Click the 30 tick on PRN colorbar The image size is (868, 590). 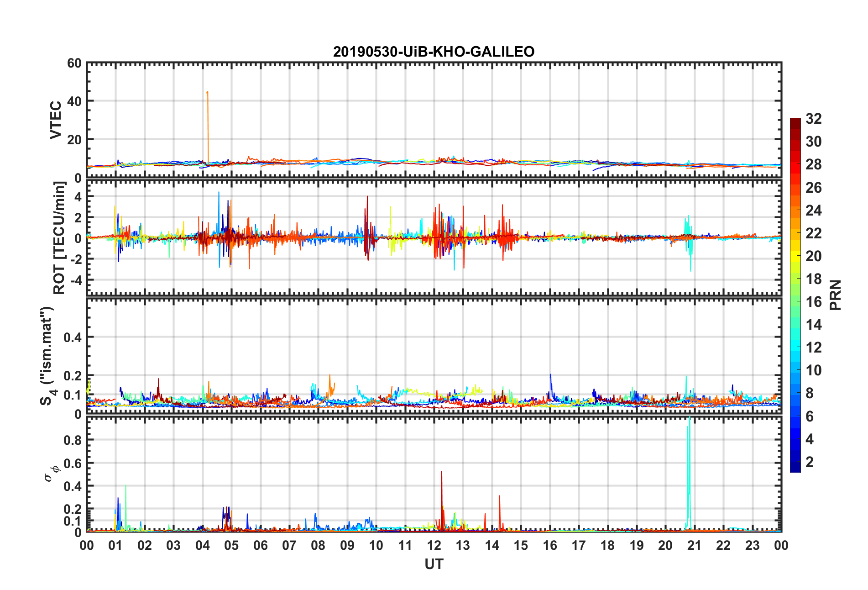click(814, 142)
